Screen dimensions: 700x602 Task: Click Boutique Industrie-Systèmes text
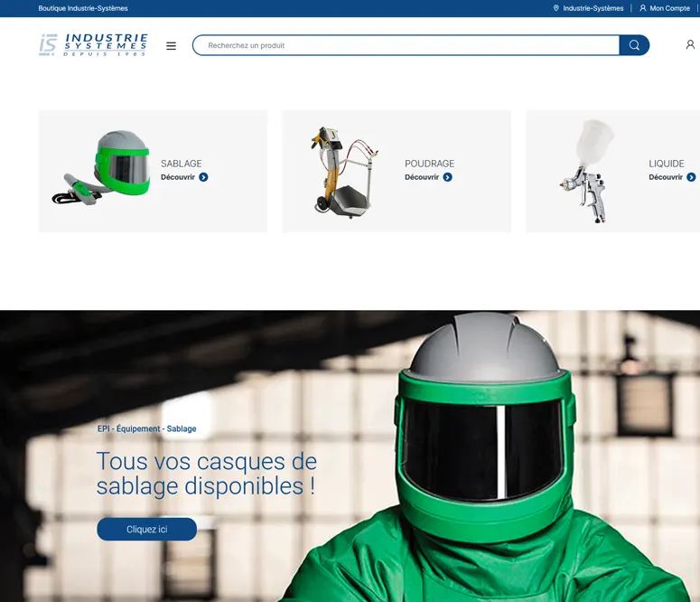click(83, 8)
